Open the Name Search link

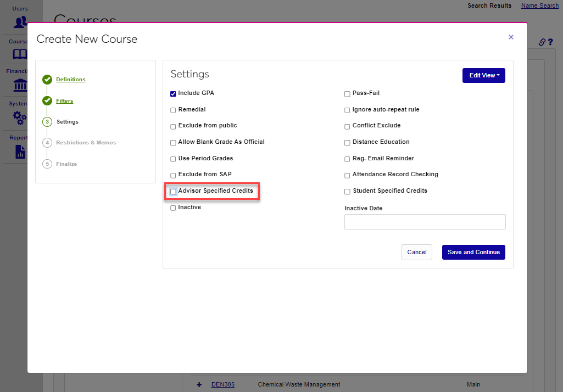540,5
